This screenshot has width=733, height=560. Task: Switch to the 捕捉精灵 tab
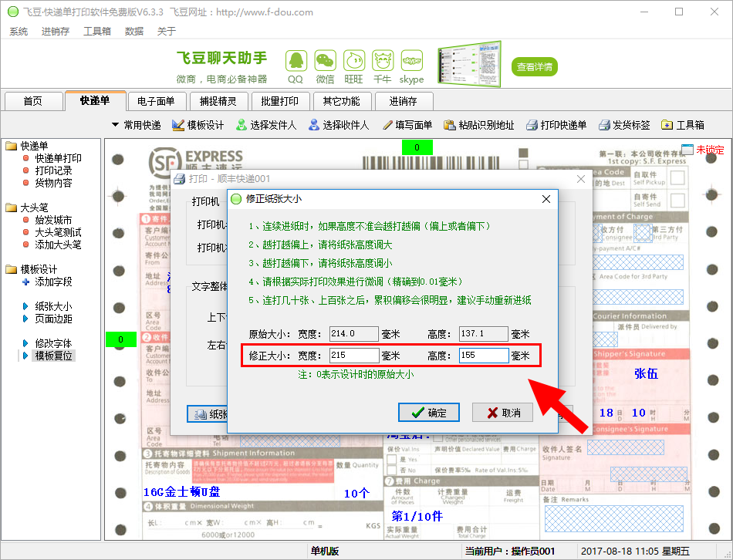tap(218, 101)
